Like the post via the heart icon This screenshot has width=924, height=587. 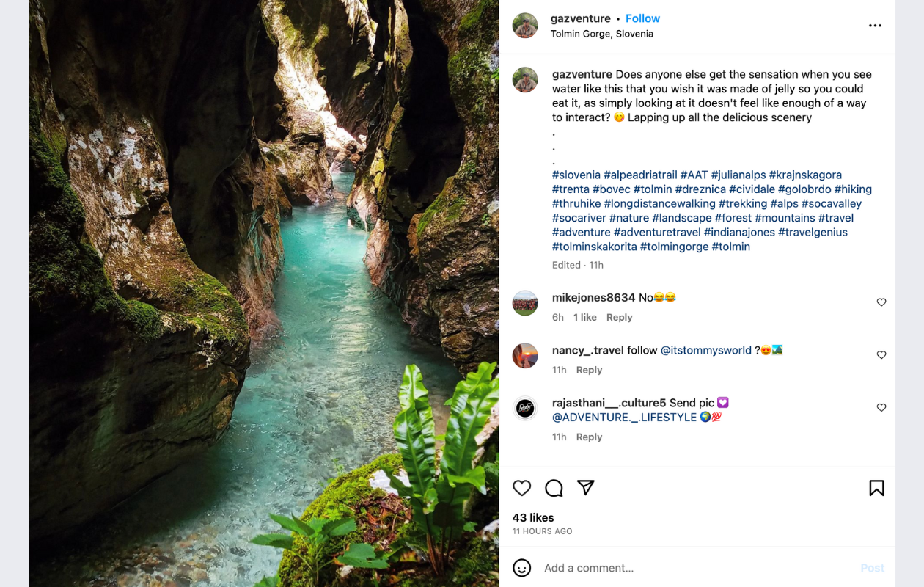(x=521, y=487)
